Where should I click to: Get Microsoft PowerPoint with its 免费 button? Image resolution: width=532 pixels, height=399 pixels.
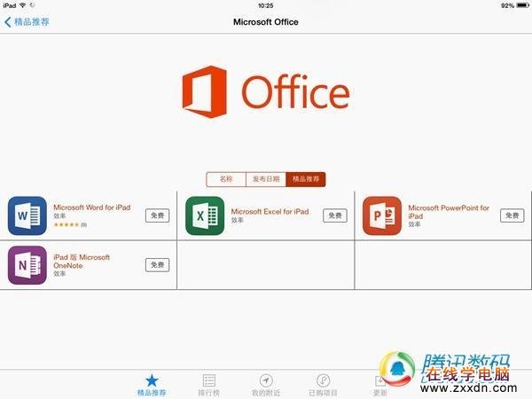512,215
